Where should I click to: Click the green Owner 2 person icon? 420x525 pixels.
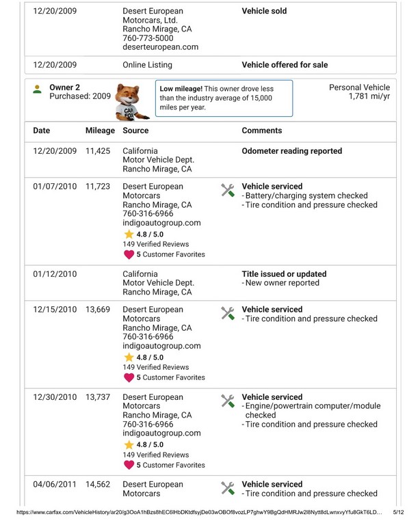tap(37, 88)
